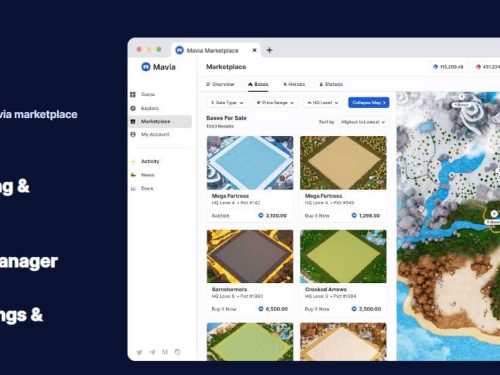Image resolution: width=500 pixels, height=375 pixels.
Task: Click the Crooked Arrows base title
Action: point(326,289)
